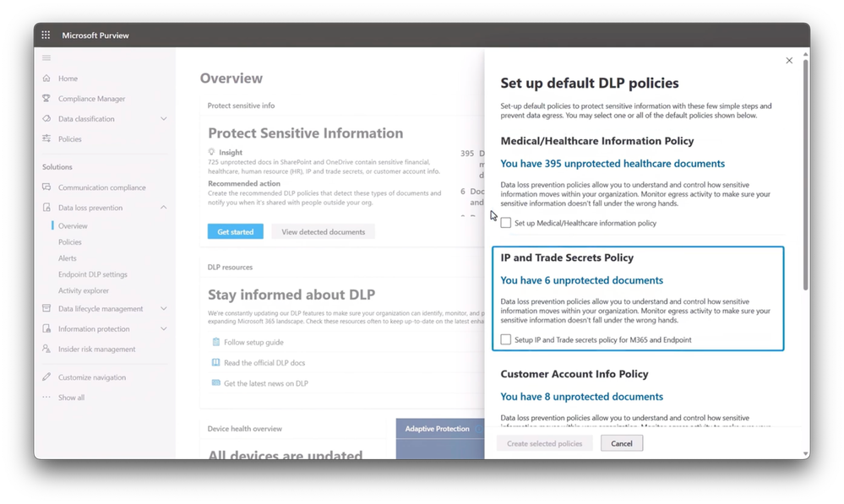Click the official DLP docs book icon
Screen dimensions: 844x504
tap(215, 362)
